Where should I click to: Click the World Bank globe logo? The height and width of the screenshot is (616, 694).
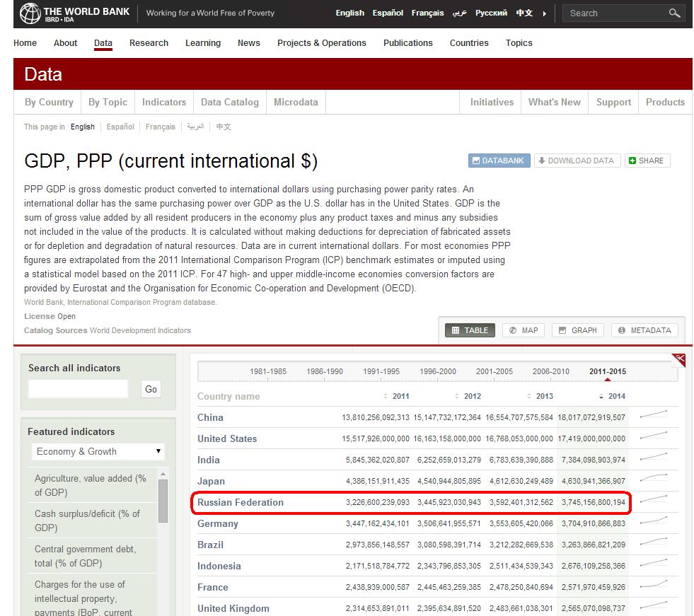pos(30,13)
